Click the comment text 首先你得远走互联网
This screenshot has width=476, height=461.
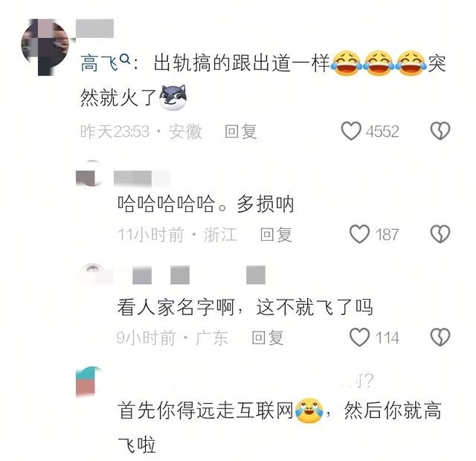click(x=205, y=410)
